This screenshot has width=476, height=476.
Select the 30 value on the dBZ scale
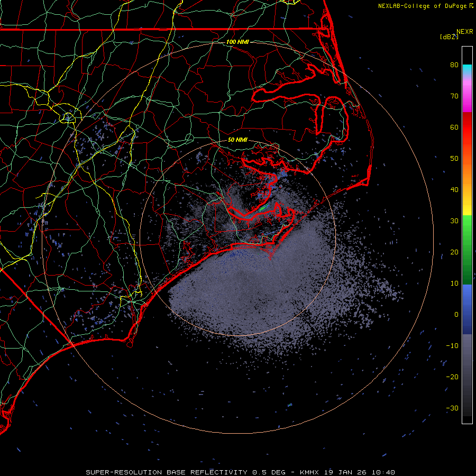[454, 221]
